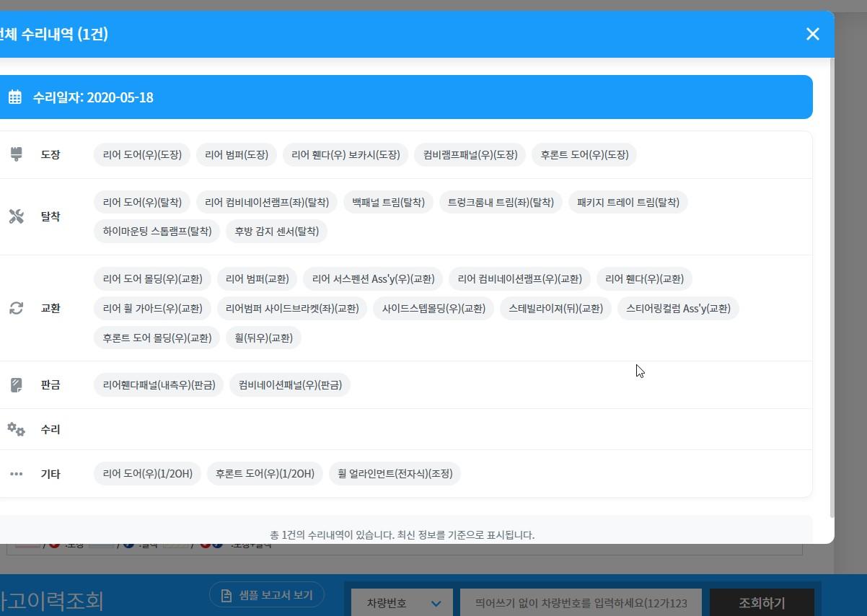Click the paint brush icon for 도장

point(17,154)
